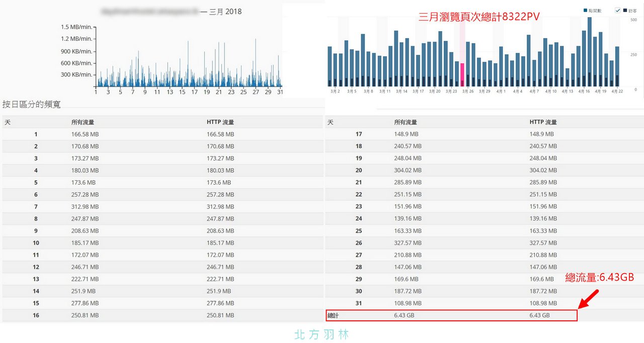Click day 29 HTTP 流量 value 169.6 MB
This screenshot has height=343, width=644.
[x=542, y=279]
